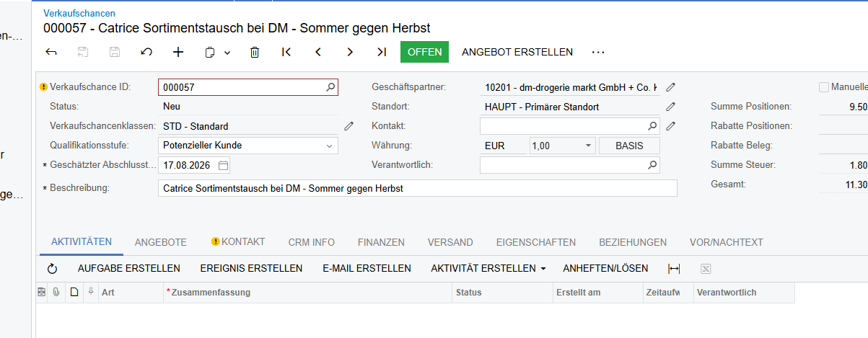The height and width of the screenshot is (338, 868).
Task: Switch to the EIGENSCHAFTEN tab
Action: [x=536, y=242]
